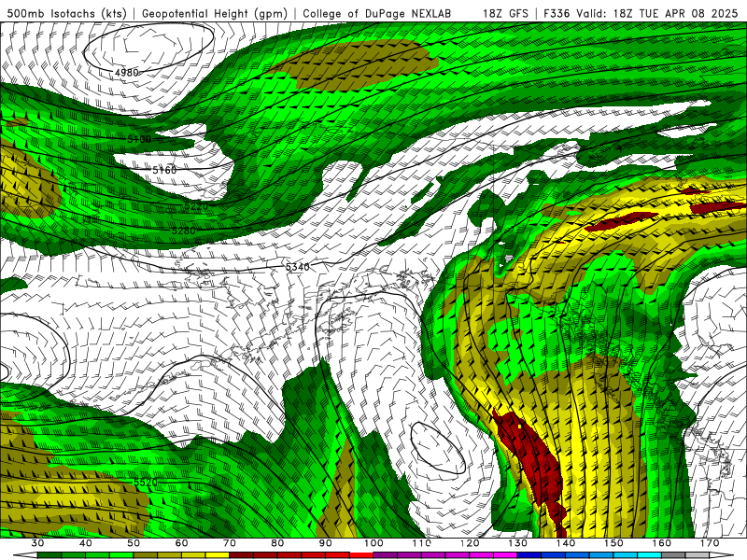Click the 50 knot legend label
Viewport: 747px width, 560px height.
[134, 543]
